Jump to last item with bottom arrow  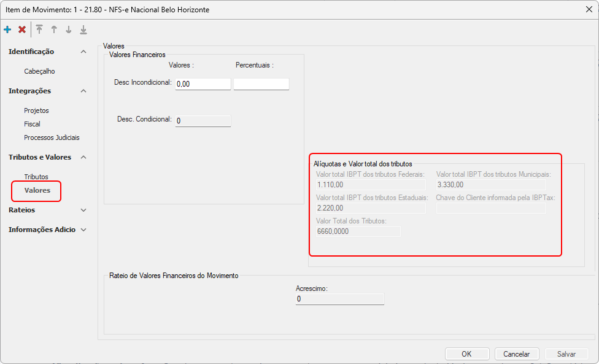83,29
